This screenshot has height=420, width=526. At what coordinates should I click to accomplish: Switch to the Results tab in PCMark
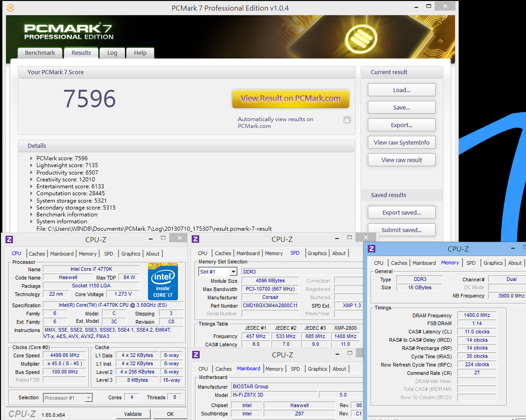tap(81, 53)
